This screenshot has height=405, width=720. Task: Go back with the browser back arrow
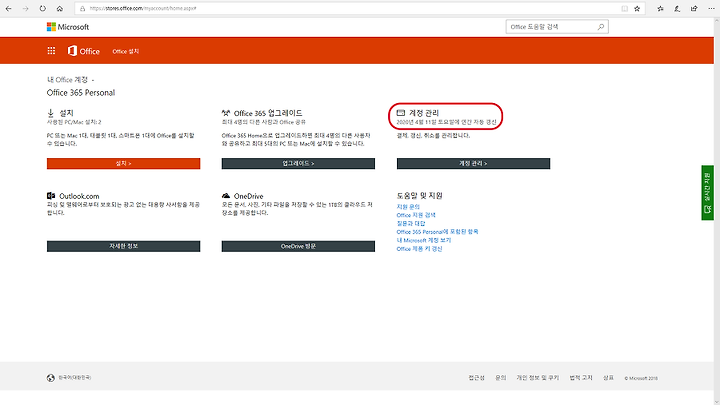pyautogui.click(x=8, y=8)
